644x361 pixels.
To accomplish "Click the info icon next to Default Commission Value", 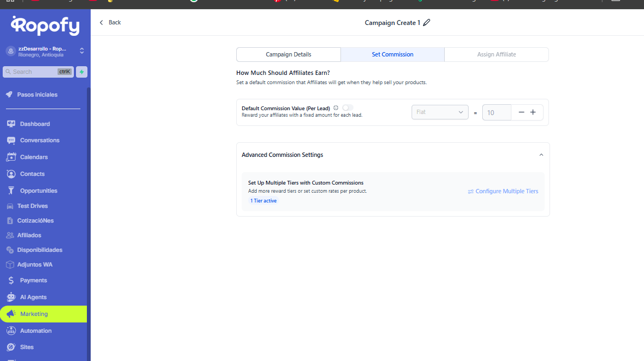I will 336,108.
